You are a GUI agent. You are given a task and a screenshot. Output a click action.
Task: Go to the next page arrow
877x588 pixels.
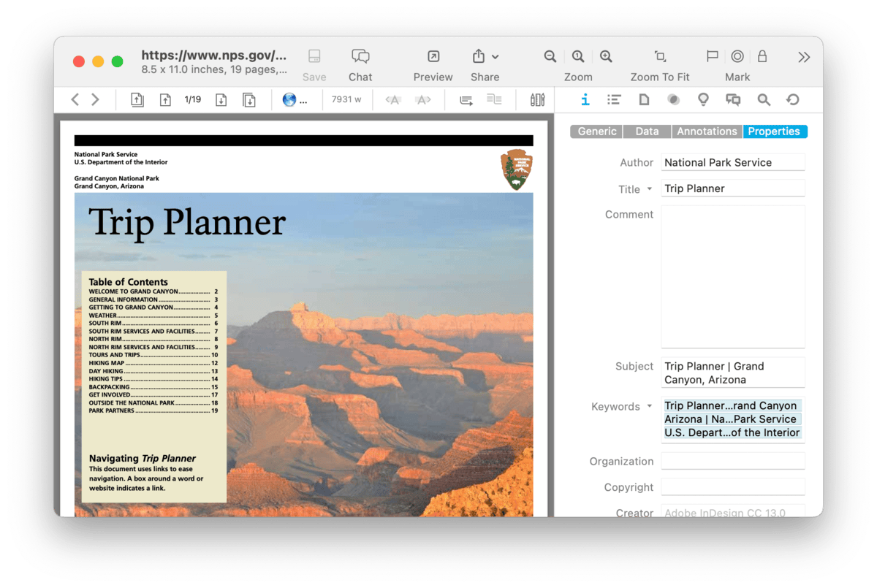pyautogui.click(x=221, y=100)
